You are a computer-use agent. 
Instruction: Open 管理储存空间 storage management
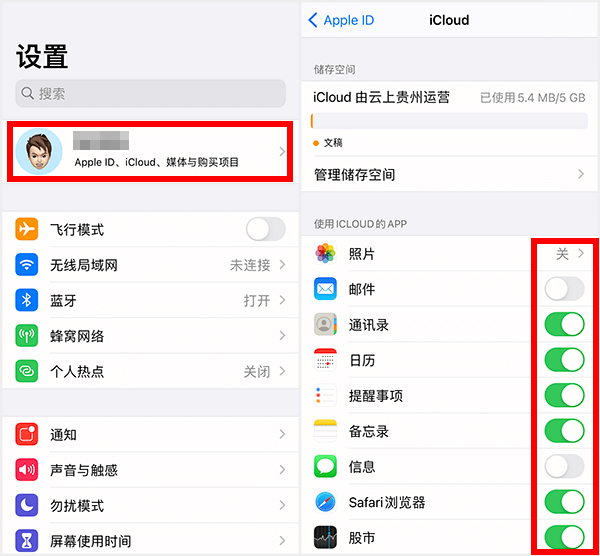(x=449, y=174)
